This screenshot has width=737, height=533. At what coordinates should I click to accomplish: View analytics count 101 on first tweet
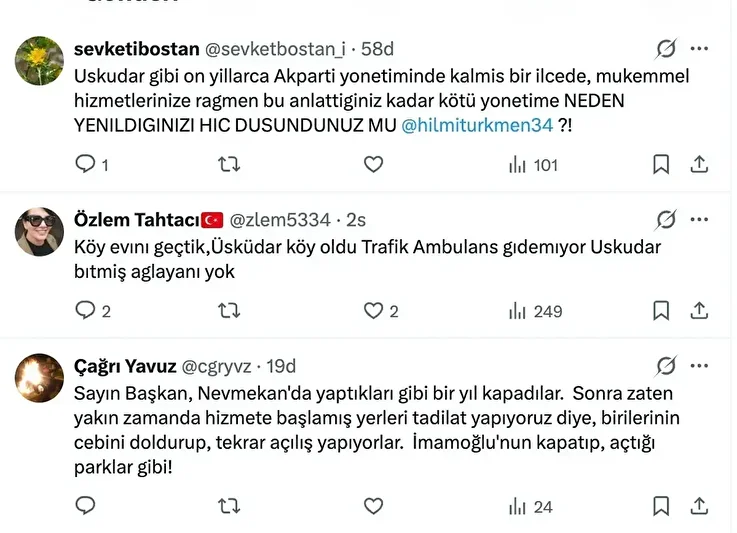pyautogui.click(x=533, y=165)
